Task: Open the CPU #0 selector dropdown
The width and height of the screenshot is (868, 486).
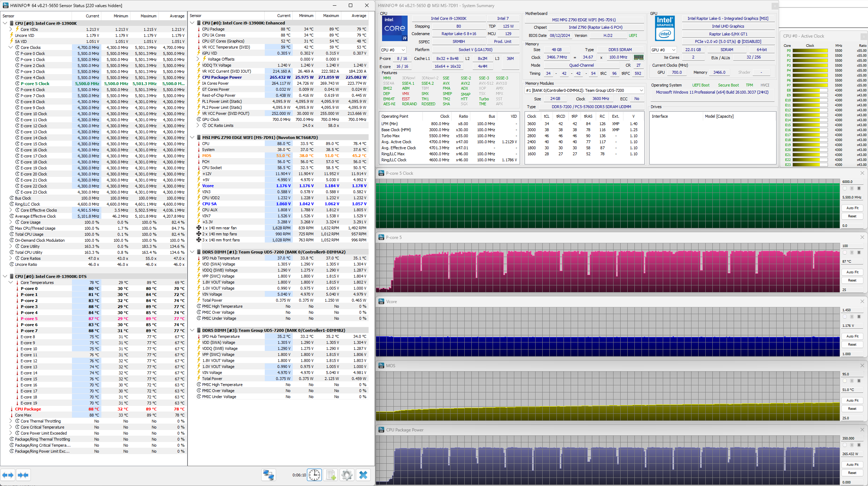Action: coord(393,50)
